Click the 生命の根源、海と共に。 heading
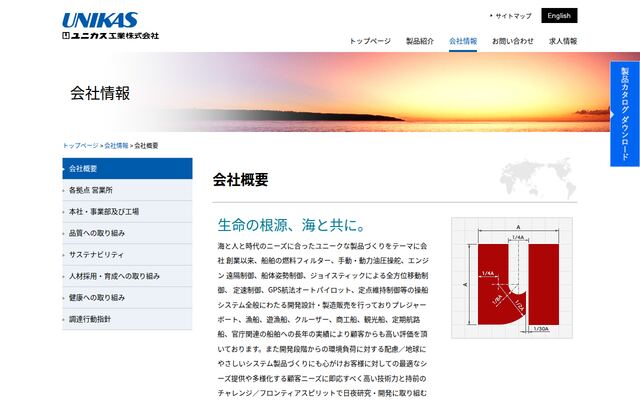Screen dimensions: 640x400 point(291,225)
